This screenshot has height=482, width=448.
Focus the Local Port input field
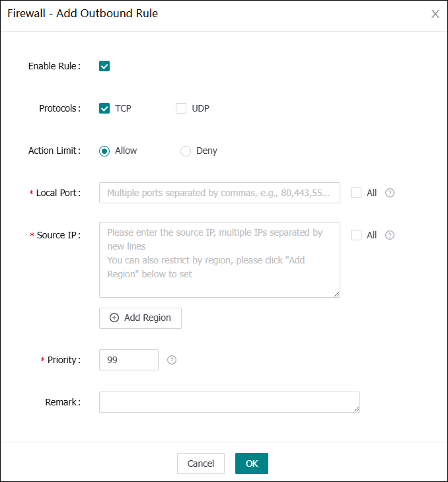coord(219,193)
